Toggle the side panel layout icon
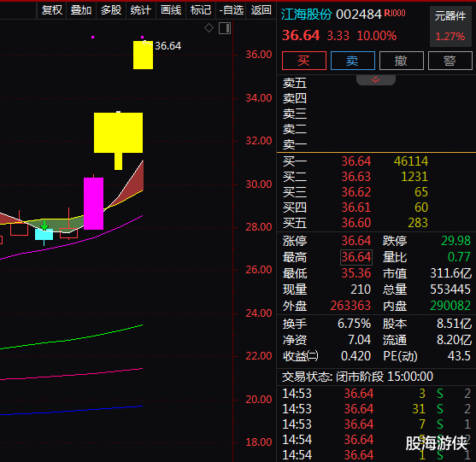Viewport: 476px width, 462px height. click(x=225, y=28)
